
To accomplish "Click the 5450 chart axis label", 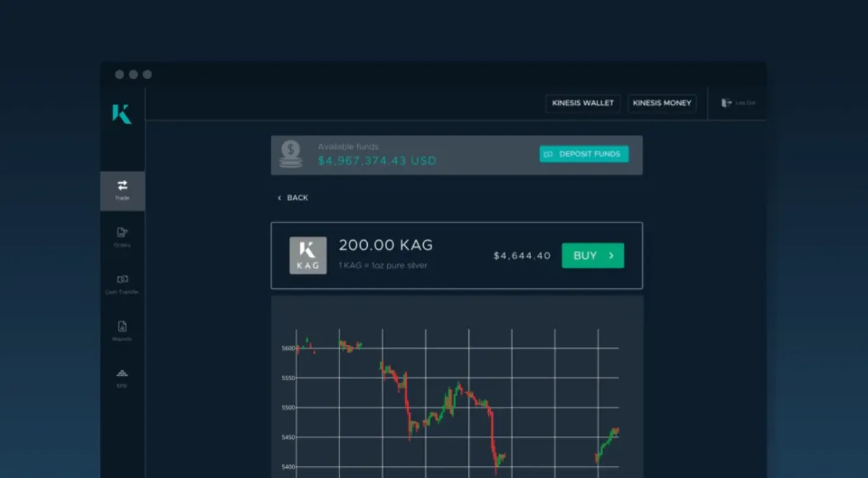I will tap(288, 437).
